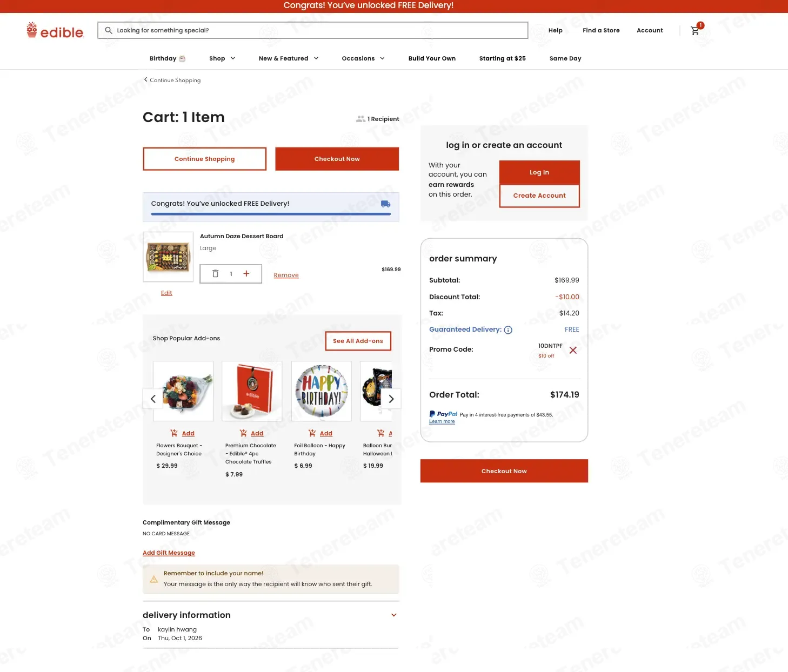Open the Starting at $25 menu
788x672 pixels.
tap(502, 58)
